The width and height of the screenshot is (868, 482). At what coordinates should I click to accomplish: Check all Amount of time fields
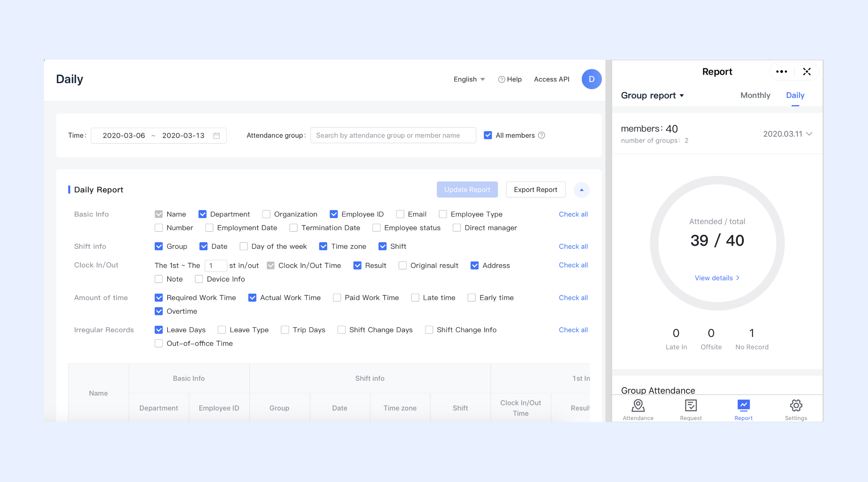click(573, 298)
